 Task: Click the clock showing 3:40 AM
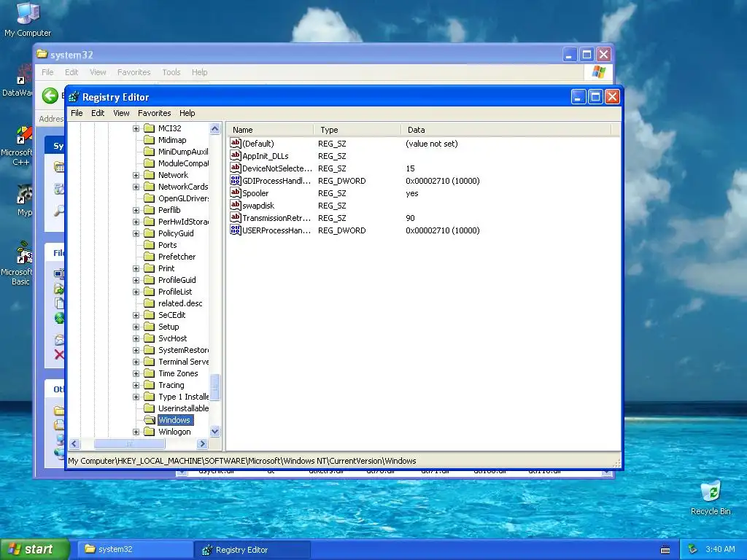point(720,550)
